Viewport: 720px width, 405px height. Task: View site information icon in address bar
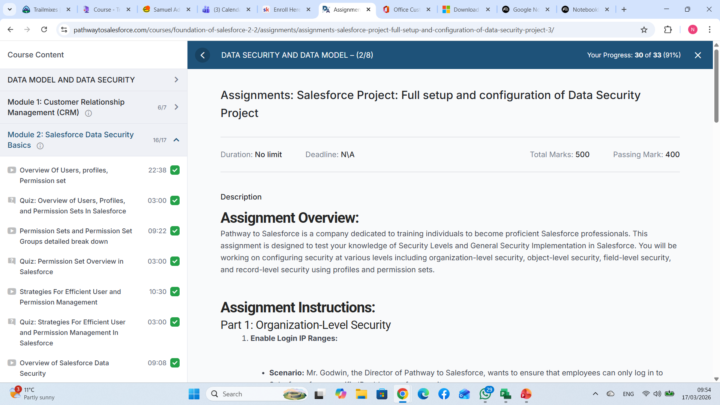[x=64, y=30]
